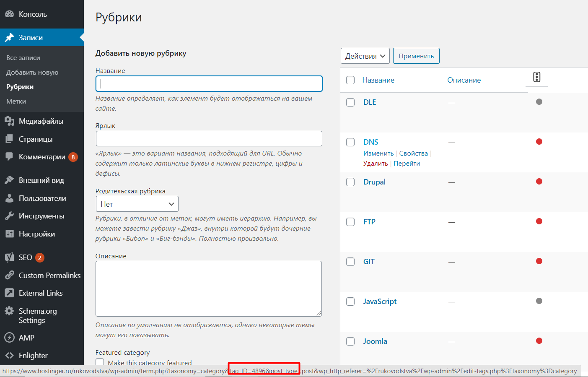The width and height of the screenshot is (588, 377).
Task: Click the Записи pin icon
Action: coord(9,37)
